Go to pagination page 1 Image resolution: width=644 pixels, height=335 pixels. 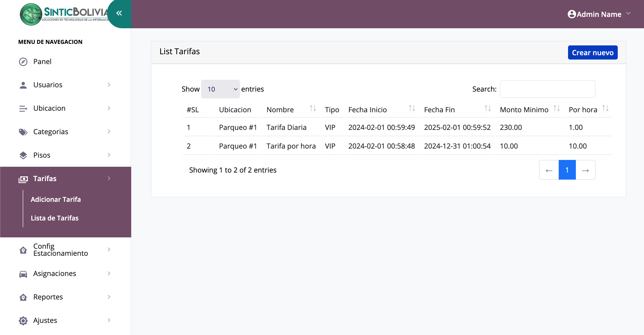click(567, 170)
